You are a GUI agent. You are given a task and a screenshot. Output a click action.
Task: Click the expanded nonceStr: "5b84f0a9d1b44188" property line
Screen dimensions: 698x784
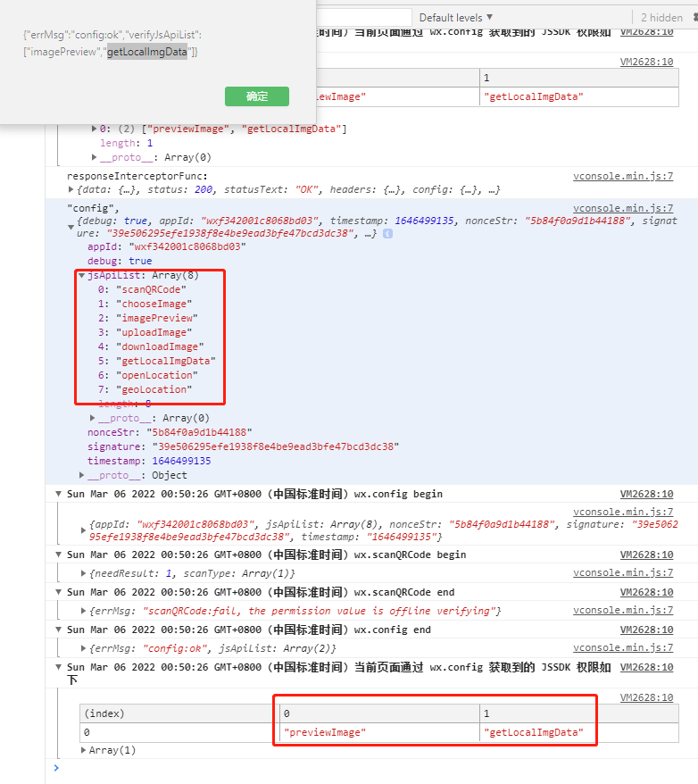170,432
